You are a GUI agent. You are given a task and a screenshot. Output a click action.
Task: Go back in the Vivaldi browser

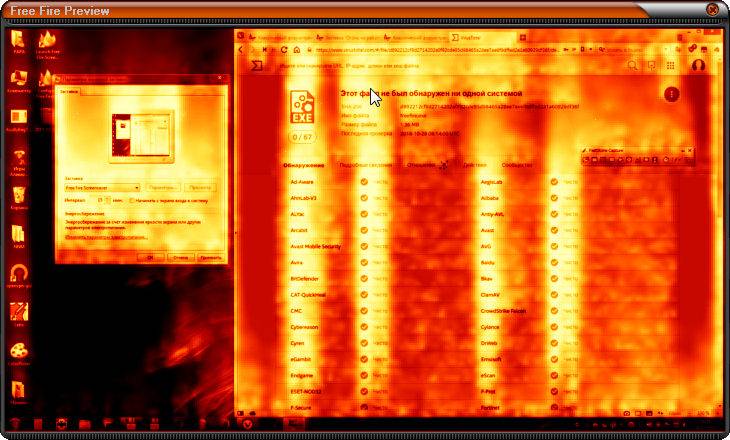[x=241, y=50]
